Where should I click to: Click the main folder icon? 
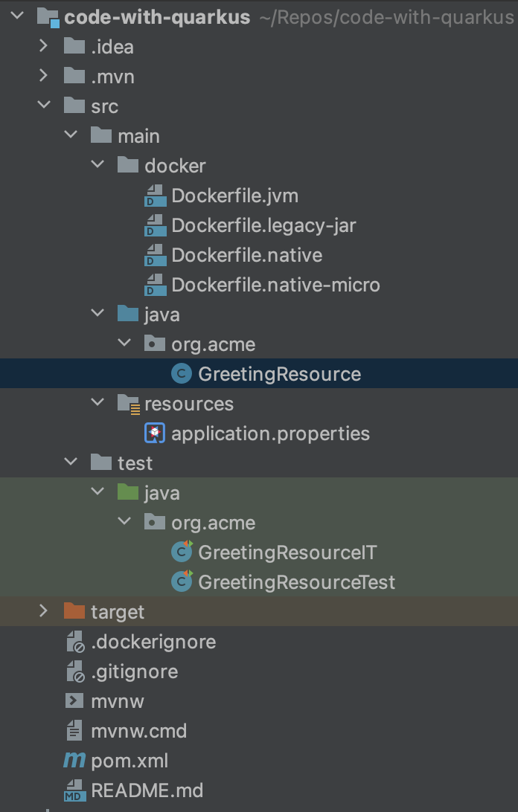tap(101, 135)
